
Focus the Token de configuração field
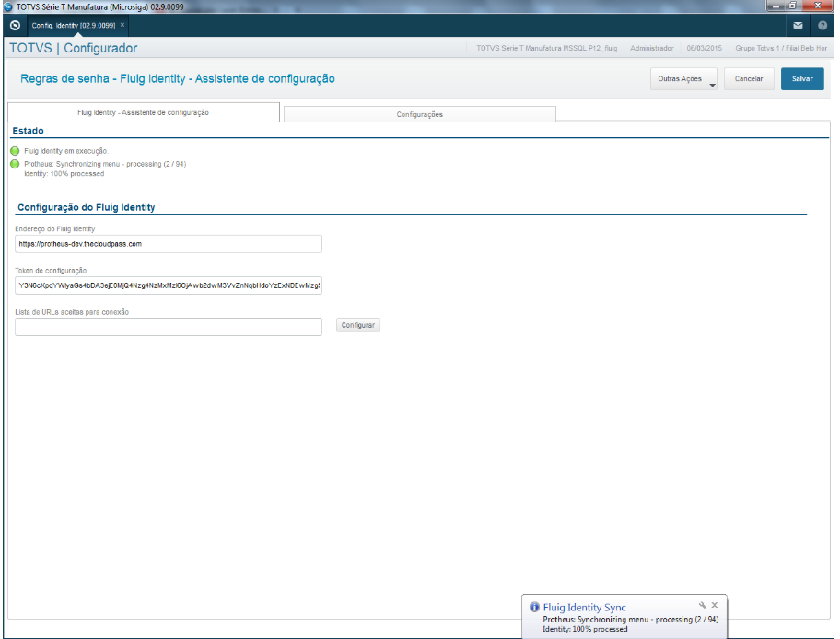[169, 285]
